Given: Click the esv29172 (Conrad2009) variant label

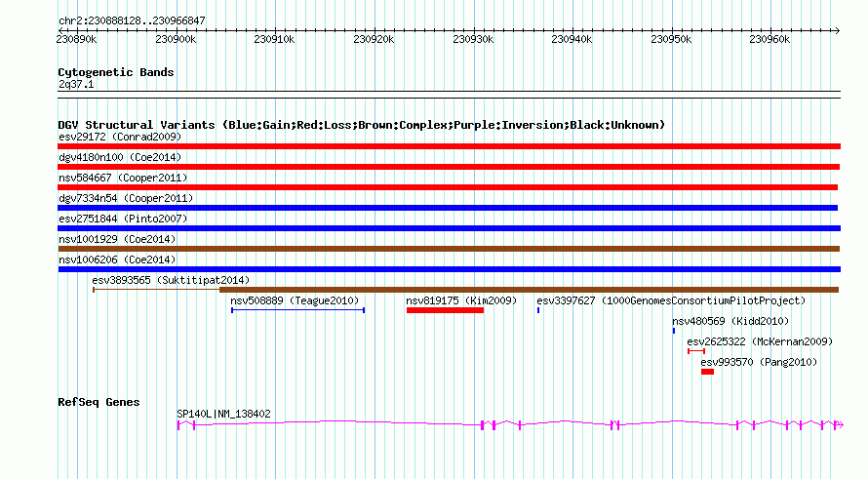Looking at the screenshot, I should [x=120, y=137].
